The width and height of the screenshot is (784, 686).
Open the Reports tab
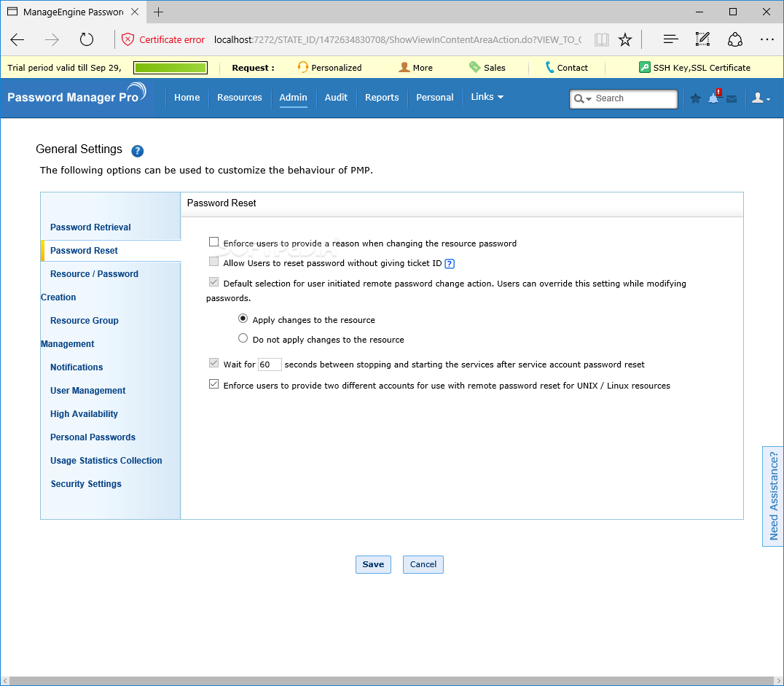(x=382, y=98)
